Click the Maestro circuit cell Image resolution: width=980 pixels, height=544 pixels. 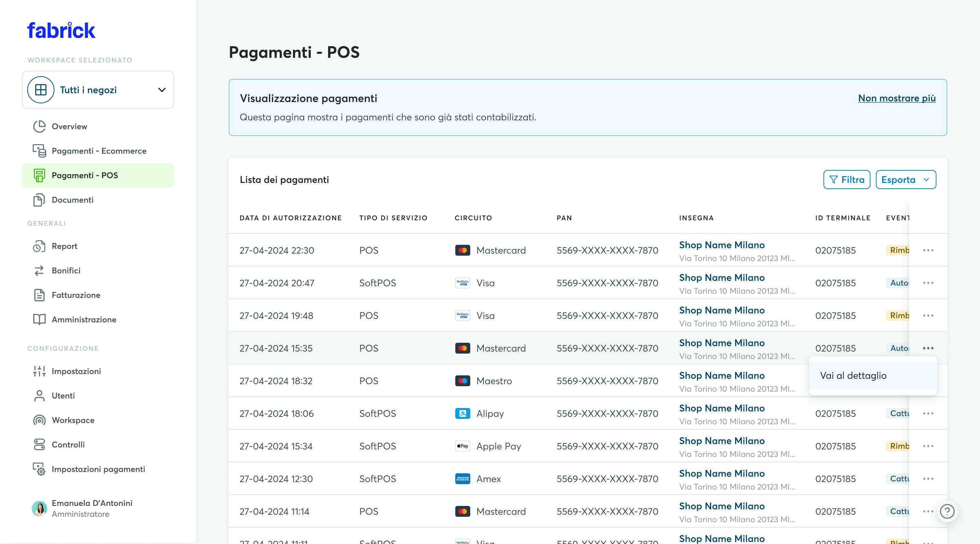[484, 381]
